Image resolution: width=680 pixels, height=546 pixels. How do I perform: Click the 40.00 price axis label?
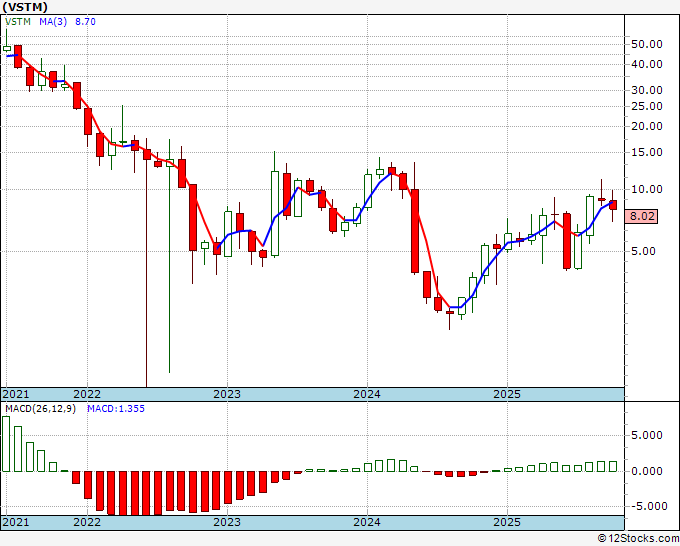(x=647, y=64)
